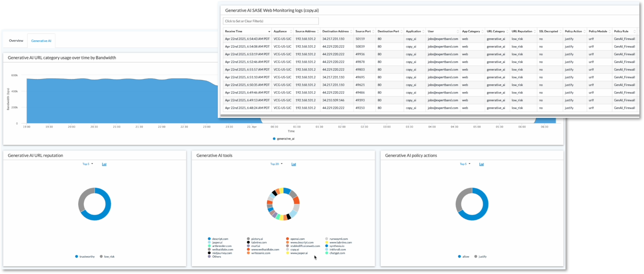Click bar chart icon in policy actions panel
This screenshot has width=644, height=274.
(x=481, y=164)
